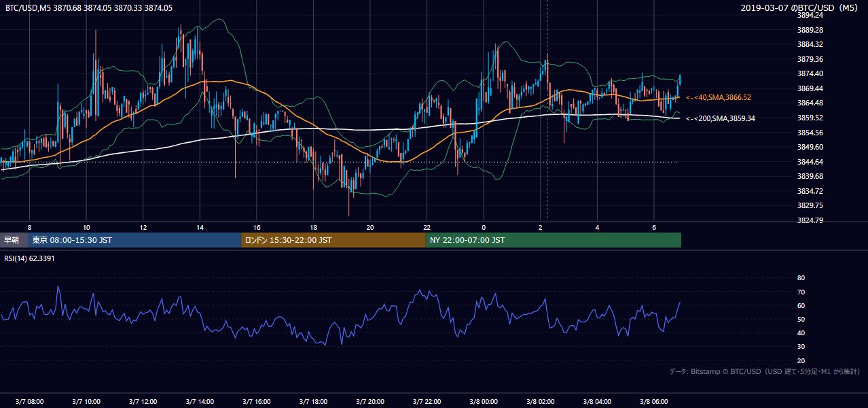Click RSI scale level 80
Image resolution: width=868 pixels, height=408 pixels.
pos(801,278)
